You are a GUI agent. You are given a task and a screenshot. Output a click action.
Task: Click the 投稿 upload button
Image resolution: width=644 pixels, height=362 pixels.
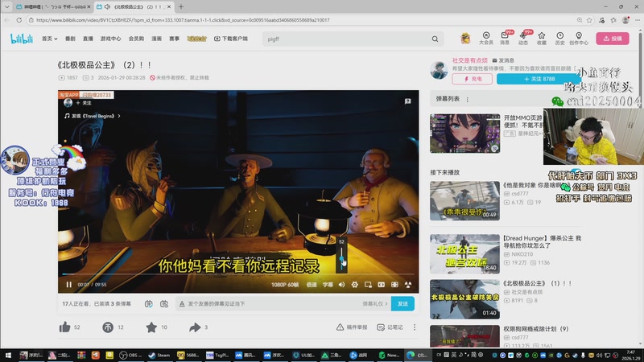click(x=613, y=39)
